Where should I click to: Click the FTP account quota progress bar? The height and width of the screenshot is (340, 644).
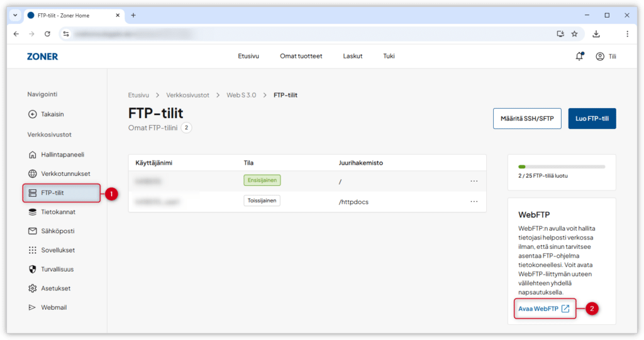(561, 167)
